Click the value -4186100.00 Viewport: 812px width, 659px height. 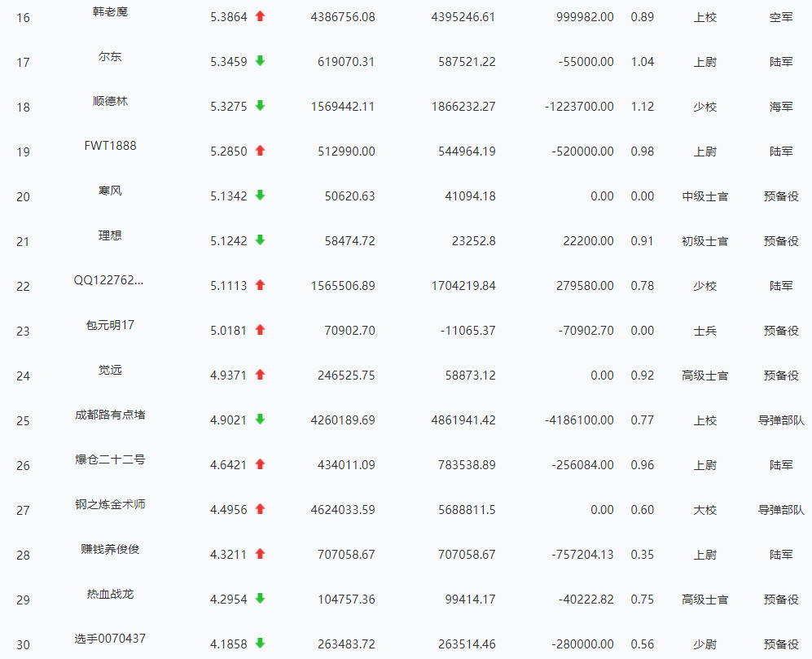(x=579, y=420)
